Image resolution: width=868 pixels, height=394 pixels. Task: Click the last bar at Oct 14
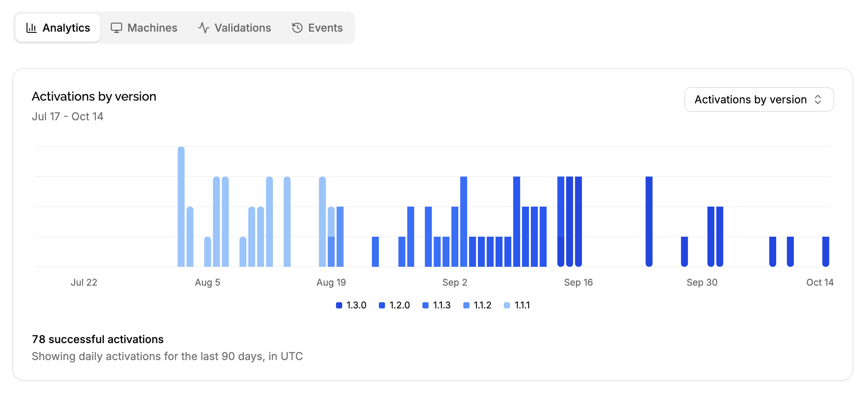pyautogui.click(x=826, y=252)
